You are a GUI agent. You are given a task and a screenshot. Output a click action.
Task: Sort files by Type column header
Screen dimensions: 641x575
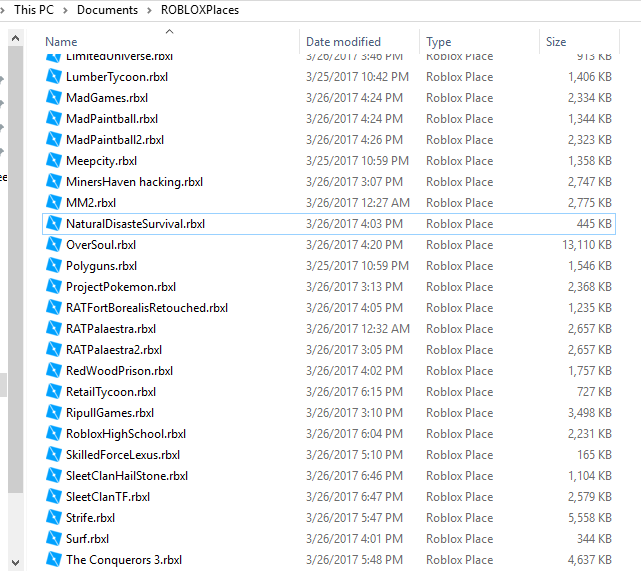pos(439,42)
